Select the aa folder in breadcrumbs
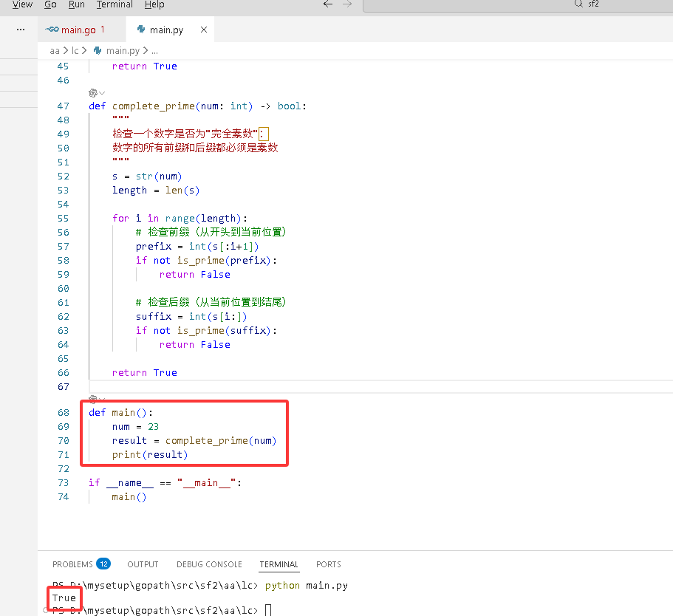Image resolution: width=673 pixels, height=616 pixels. point(55,51)
